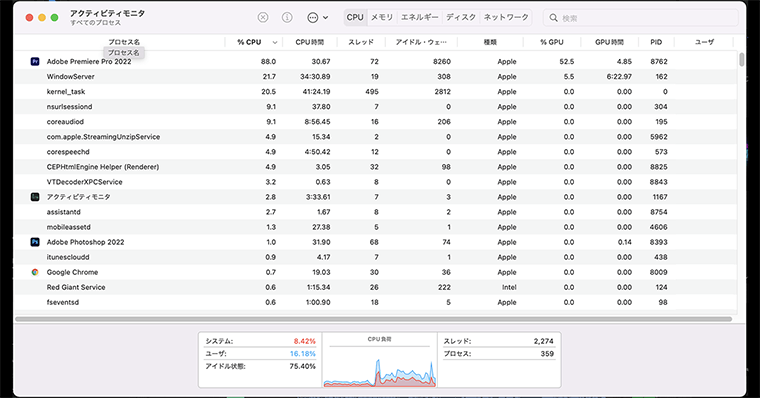Click PID 8762 in Premiere row
Screen dimensions: 760x398
[x=659, y=62]
